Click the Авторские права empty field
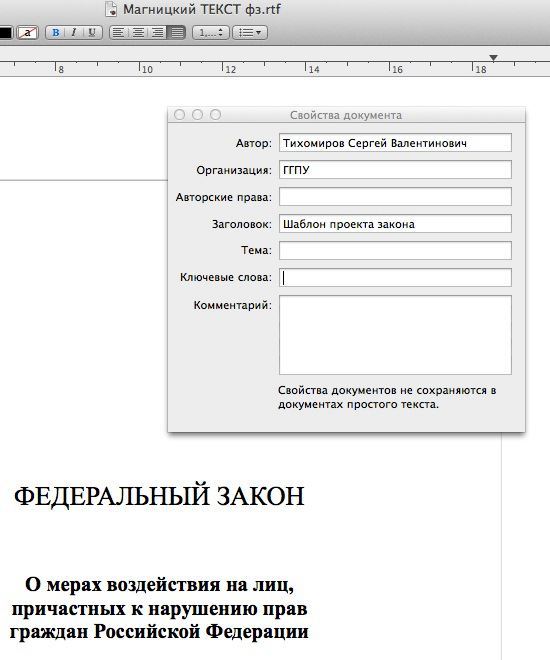550x660 pixels. 395,197
